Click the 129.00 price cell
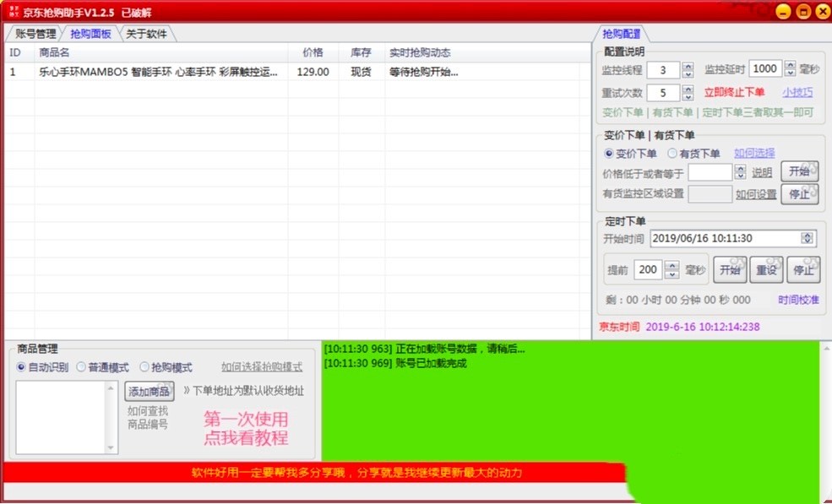Screen dimensions: 832x504 (x=313, y=72)
